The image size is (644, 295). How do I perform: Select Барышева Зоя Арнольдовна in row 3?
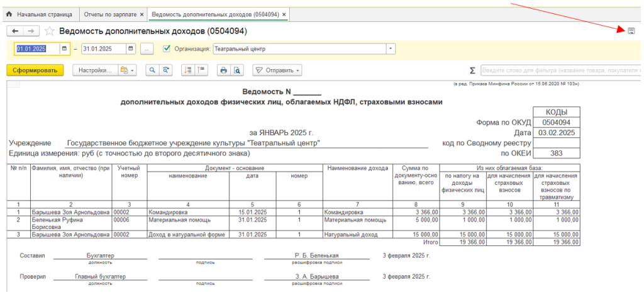click(71, 235)
